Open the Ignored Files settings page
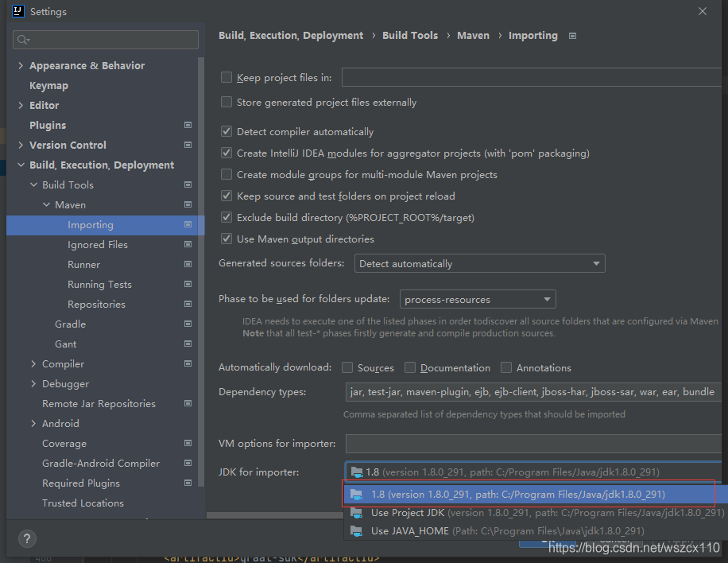 [x=98, y=244]
